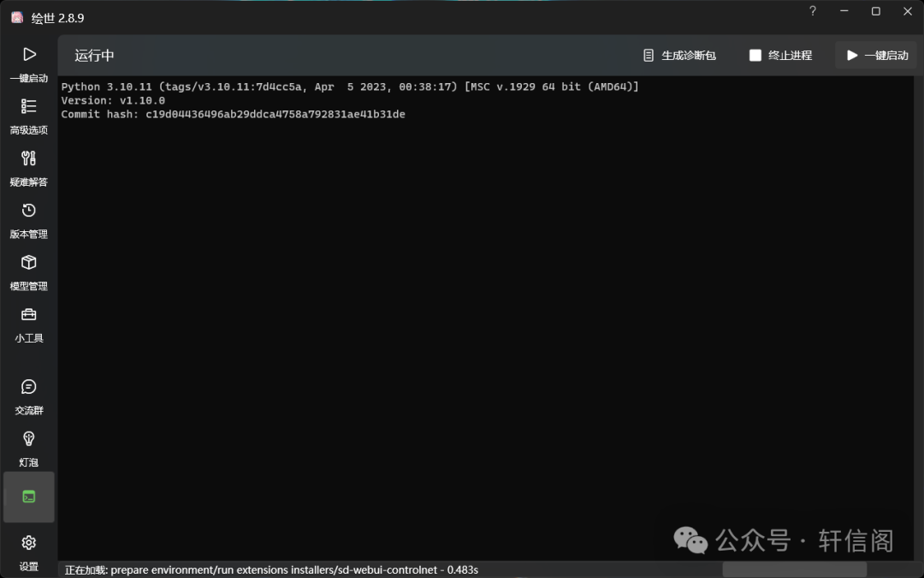Open 高级选项 advanced options page
924x578 pixels.
point(29,116)
